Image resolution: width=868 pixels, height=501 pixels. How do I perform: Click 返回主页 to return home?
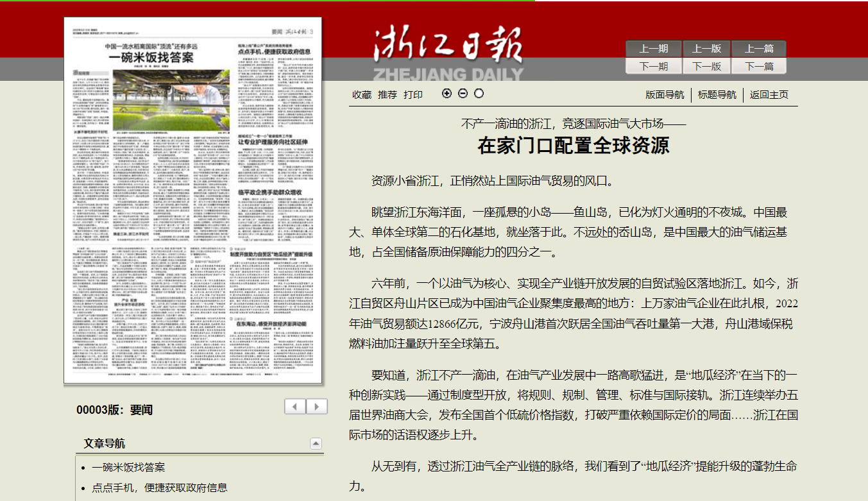[x=769, y=95]
